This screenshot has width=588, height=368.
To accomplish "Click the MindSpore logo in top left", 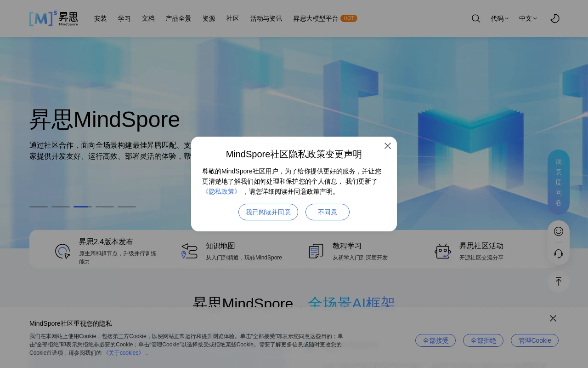I will coord(53,18).
